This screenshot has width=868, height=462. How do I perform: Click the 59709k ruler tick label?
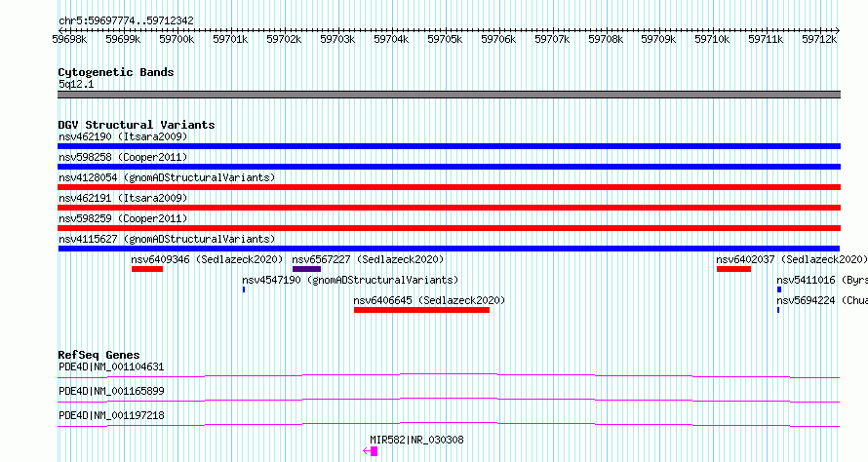coord(658,39)
